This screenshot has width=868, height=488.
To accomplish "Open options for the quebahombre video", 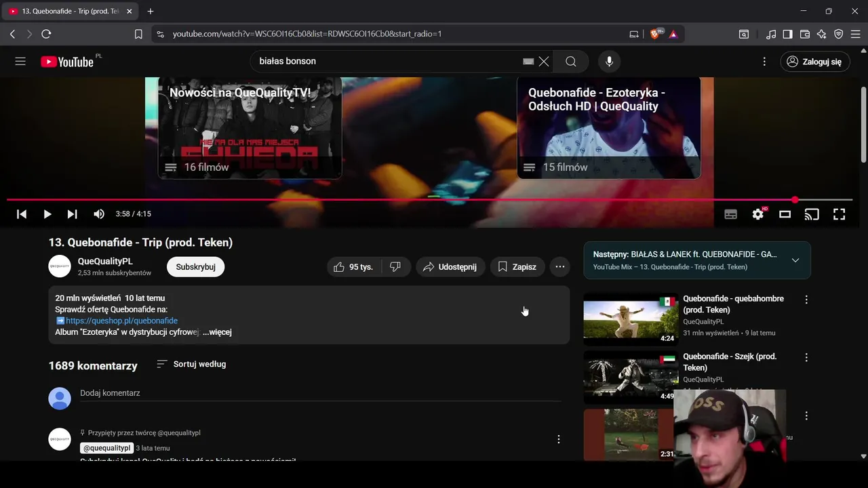I will (806, 300).
